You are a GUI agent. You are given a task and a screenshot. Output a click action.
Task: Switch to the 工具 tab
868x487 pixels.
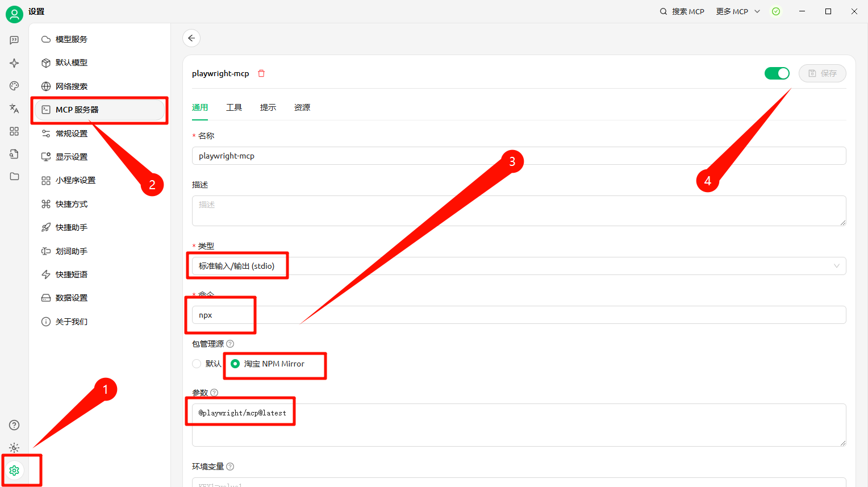pos(234,107)
